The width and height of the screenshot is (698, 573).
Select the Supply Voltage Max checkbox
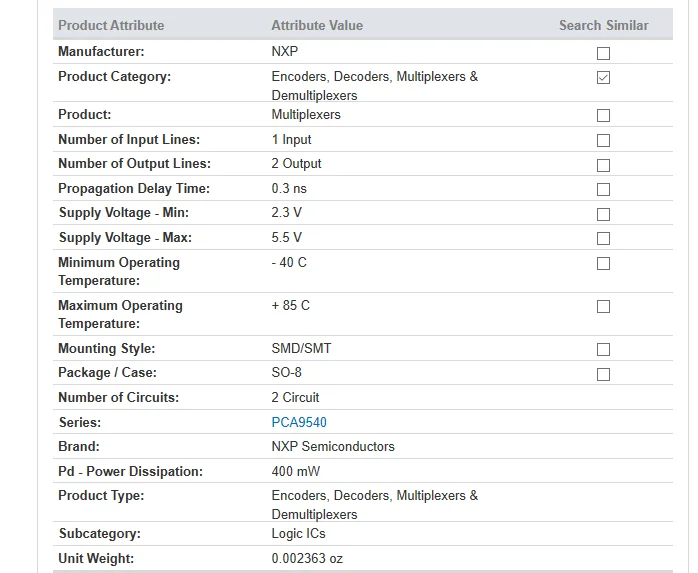603,239
